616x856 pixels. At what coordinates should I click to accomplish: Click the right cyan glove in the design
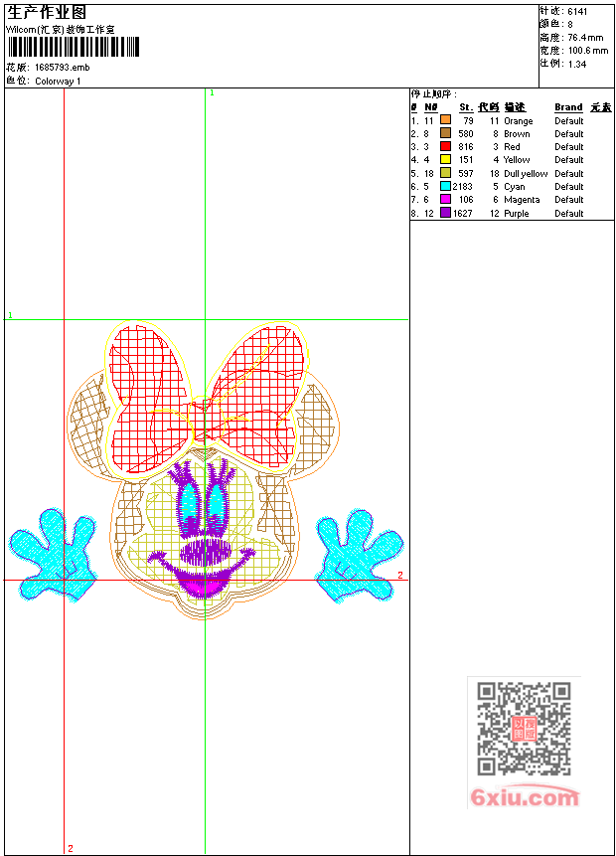(360, 556)
